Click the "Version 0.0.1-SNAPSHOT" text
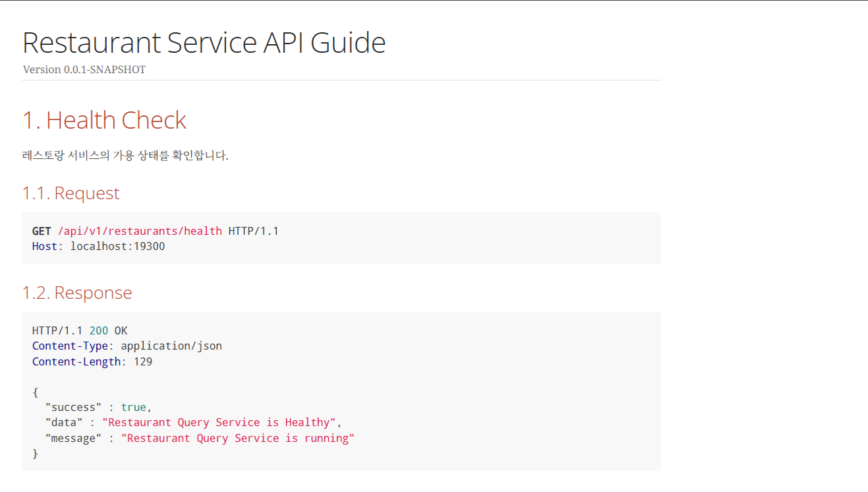Viewport: 868px width, 492px height. tap(84, 69)
